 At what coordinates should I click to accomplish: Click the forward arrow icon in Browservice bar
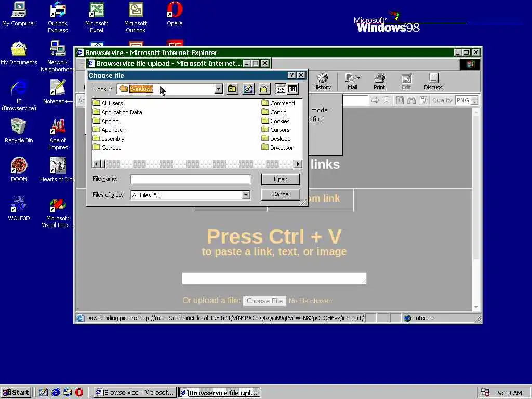tap(375, 100)
